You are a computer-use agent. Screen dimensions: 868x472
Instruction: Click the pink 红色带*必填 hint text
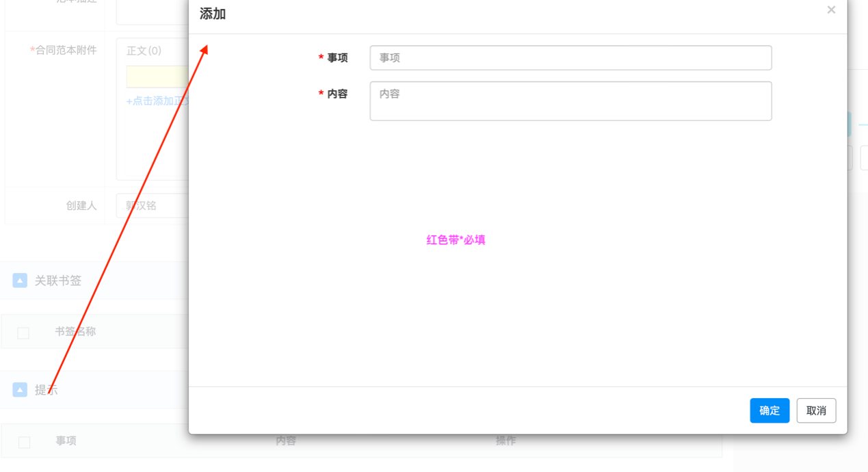[x=455, y=239]
